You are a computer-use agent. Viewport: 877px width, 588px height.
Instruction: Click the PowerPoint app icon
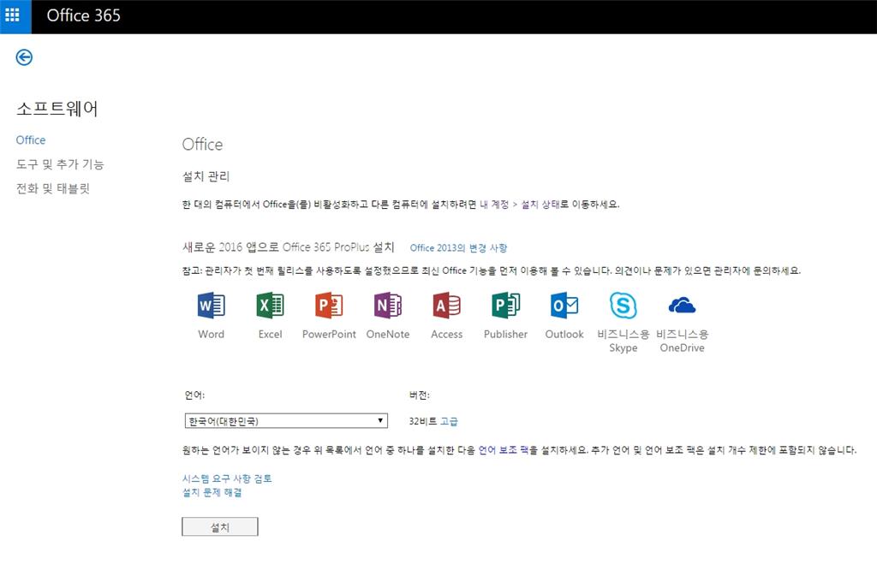pos(329,306)
